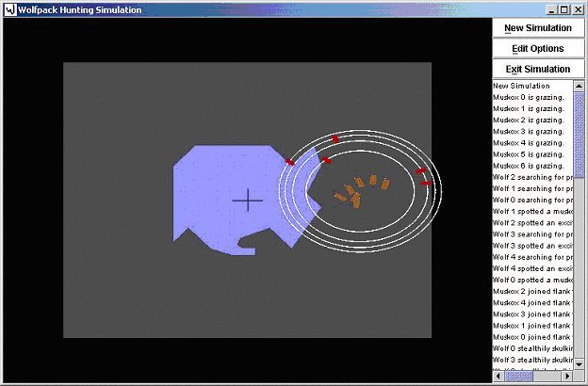The height and width of the screenshot is (386, 588).
Task: Select the "Wolf 2 searching" log line
Action: 529,176
